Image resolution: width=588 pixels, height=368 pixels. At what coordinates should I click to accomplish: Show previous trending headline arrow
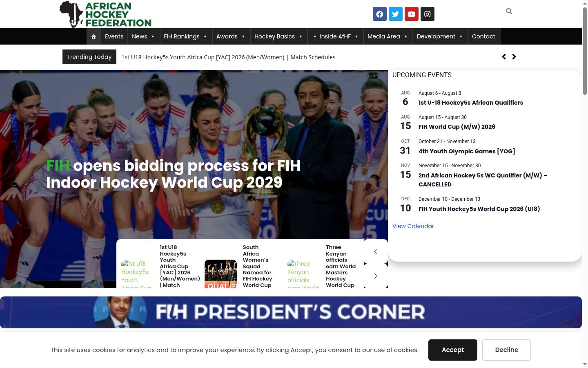pyautogui.click(x=504, y=57)
